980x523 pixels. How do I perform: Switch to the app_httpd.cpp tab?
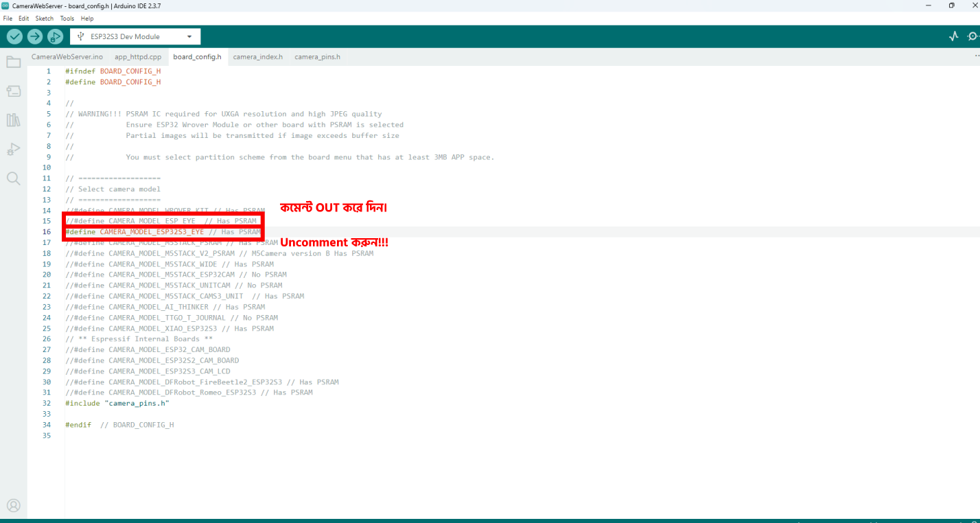(x=138, y=57)
